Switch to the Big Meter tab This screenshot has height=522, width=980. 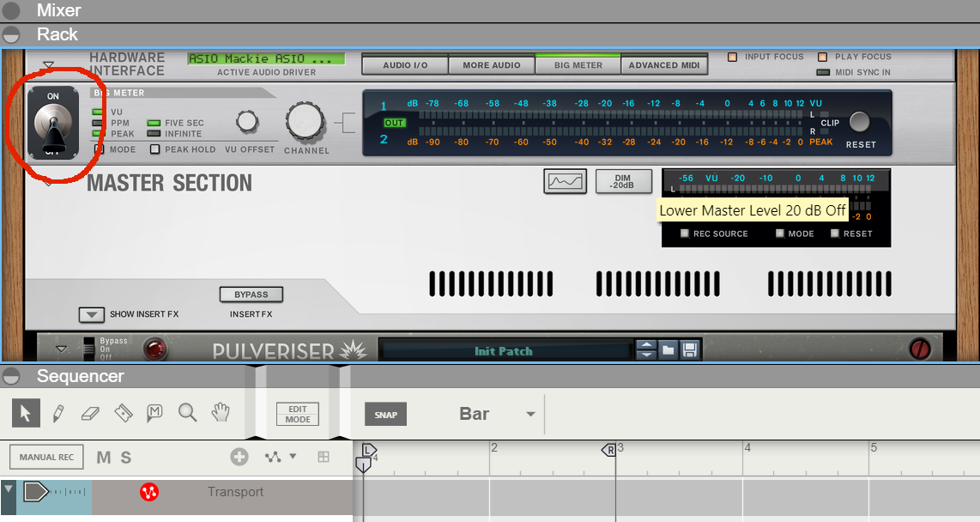(578, 64)
